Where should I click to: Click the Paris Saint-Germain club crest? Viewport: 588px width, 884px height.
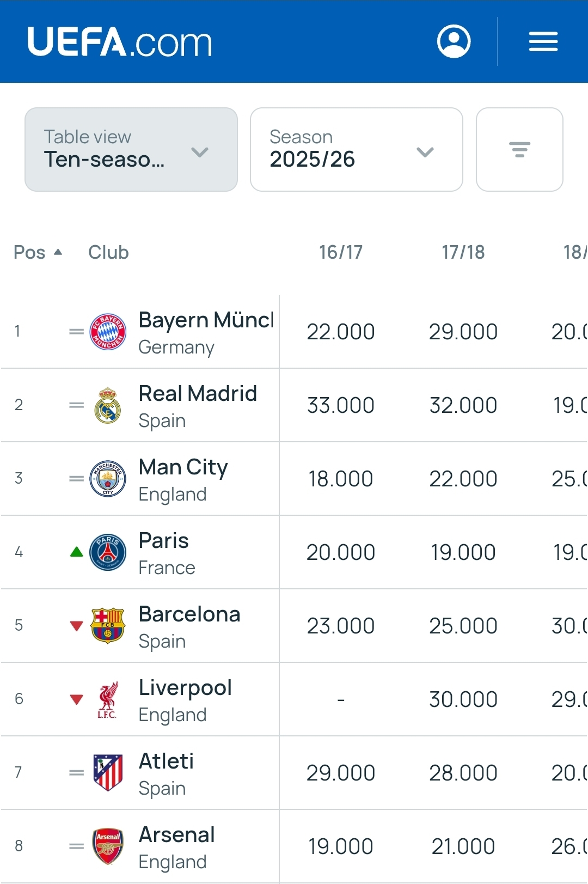pos(108,552)
